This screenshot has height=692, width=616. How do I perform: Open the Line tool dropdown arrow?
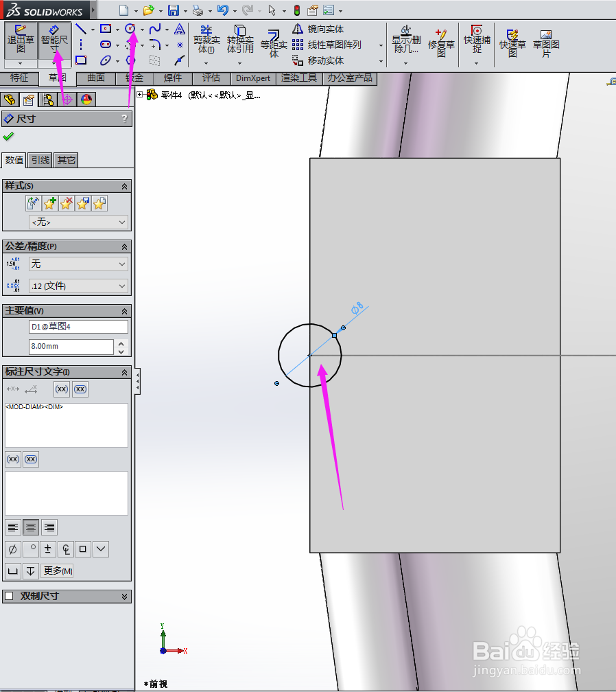point(93,30)
